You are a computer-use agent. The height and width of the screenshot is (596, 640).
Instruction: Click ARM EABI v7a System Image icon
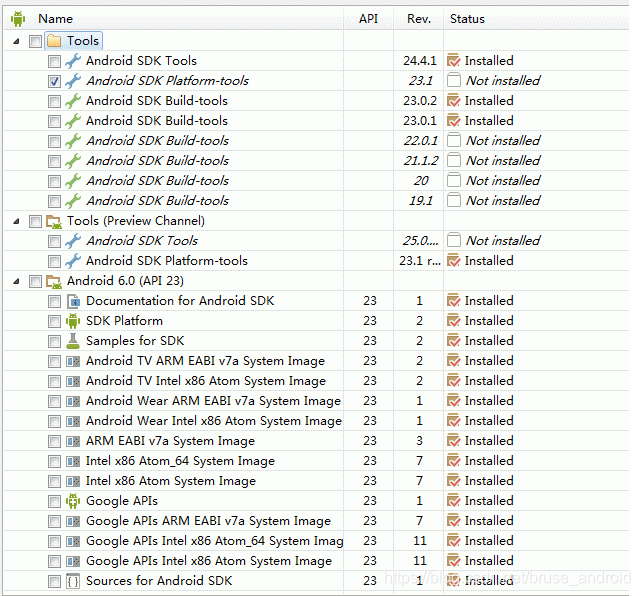[x=73, y=441]
